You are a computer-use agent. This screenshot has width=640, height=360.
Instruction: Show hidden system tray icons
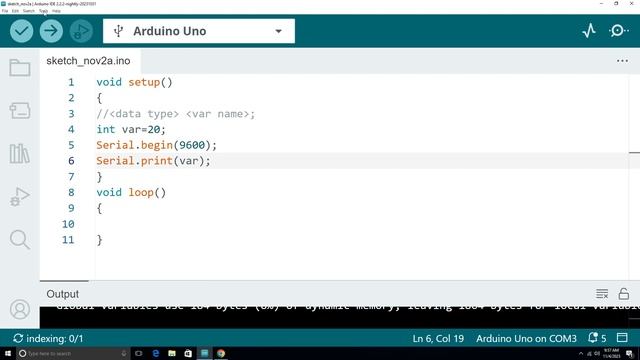[x=580, y=353]
